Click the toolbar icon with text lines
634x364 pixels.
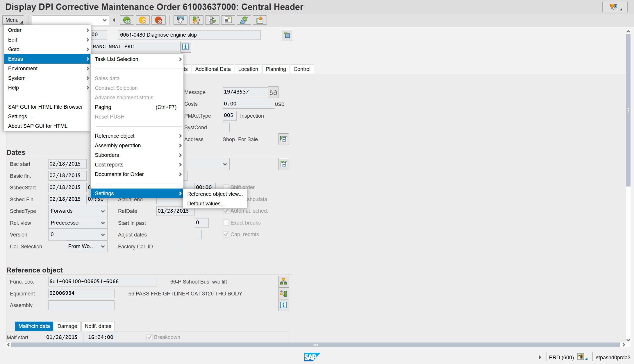pos(228,20)
